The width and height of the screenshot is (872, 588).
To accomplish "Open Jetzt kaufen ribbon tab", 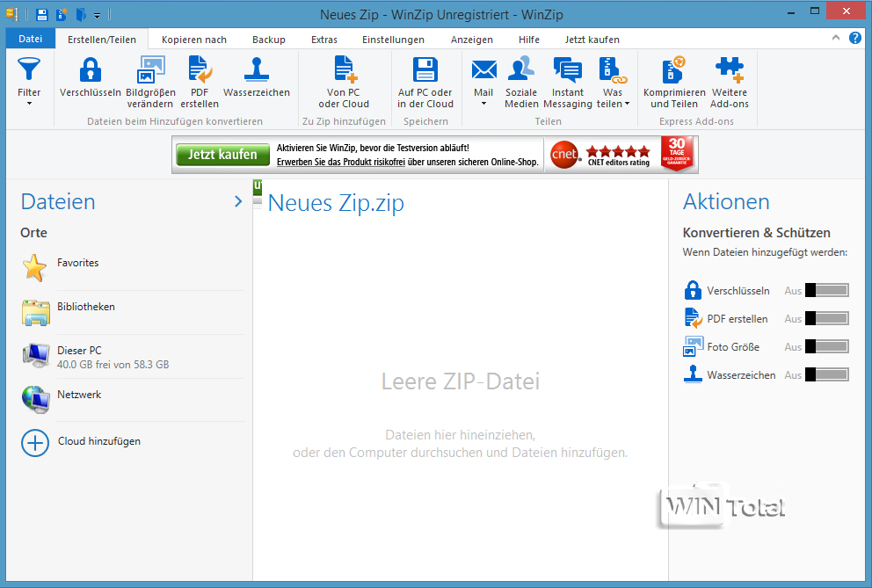I will coord(592,40).
